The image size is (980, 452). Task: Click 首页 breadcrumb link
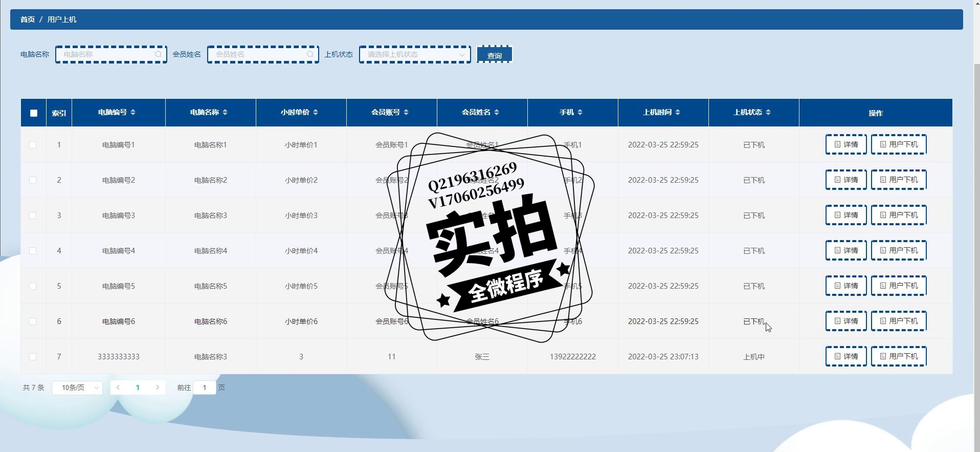[x=28, y=19]
